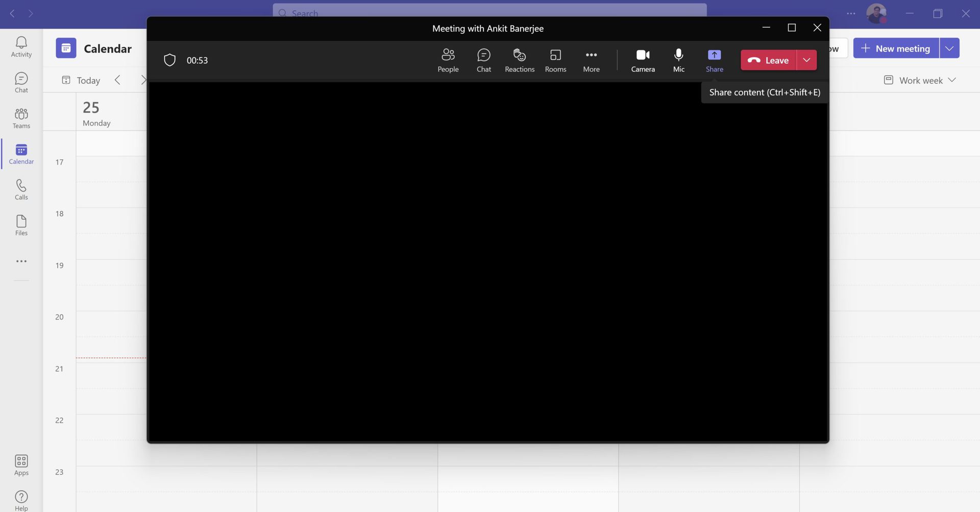Click the New meeting button
The height and width of the screenshot is (512, 980).
[896, 48]
